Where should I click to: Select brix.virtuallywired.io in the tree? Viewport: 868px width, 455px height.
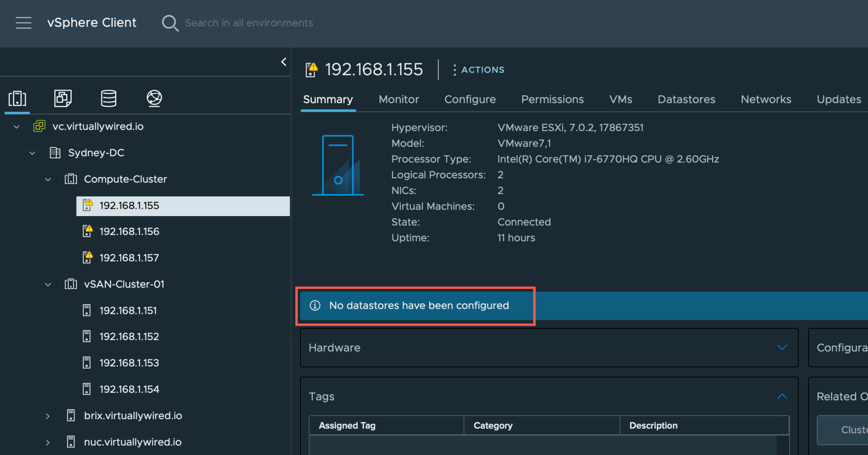click(x=133, y=416)
